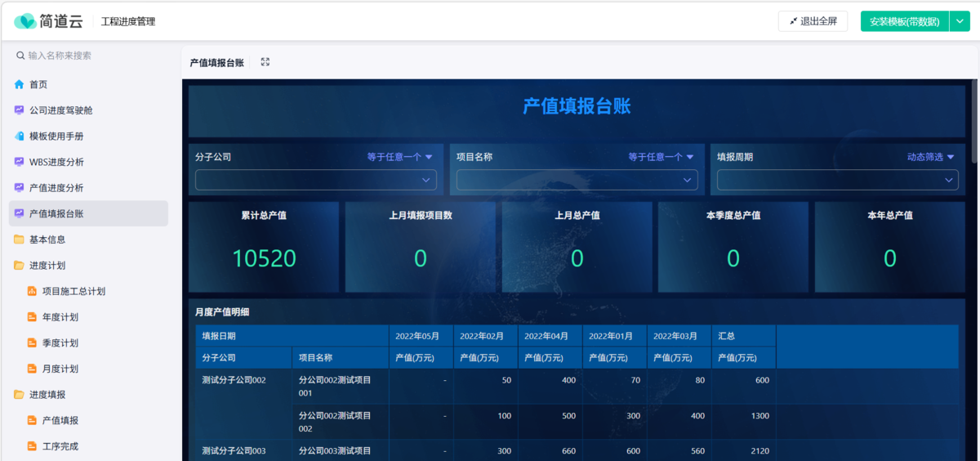
Task: Click the search magnifier icon in sidebar
Action: coord(20,56)
